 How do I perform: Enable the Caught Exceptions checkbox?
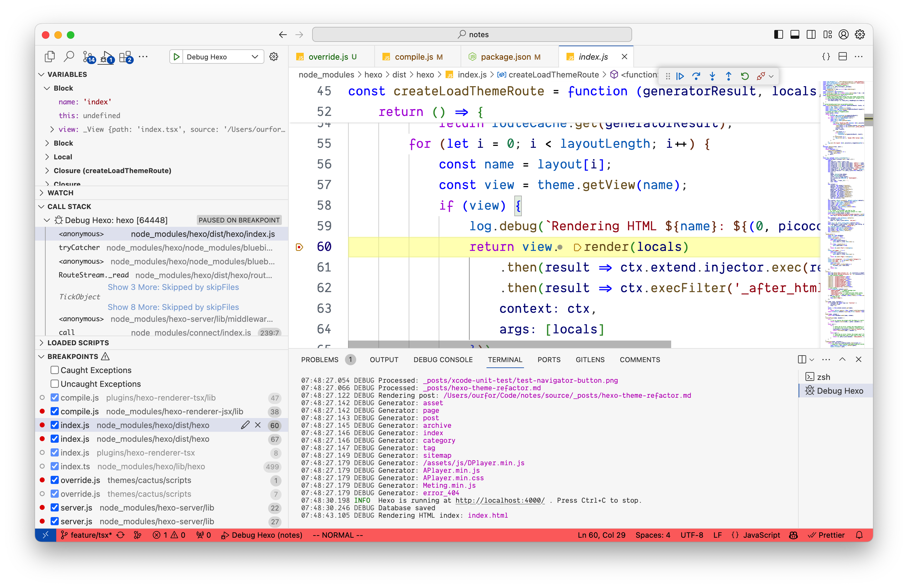55,370
